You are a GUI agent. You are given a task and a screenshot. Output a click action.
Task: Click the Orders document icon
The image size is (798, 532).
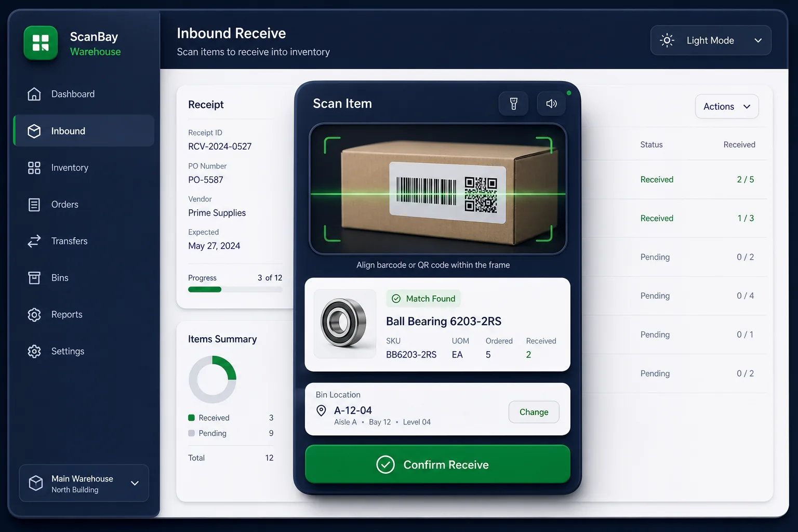(34, 205)
